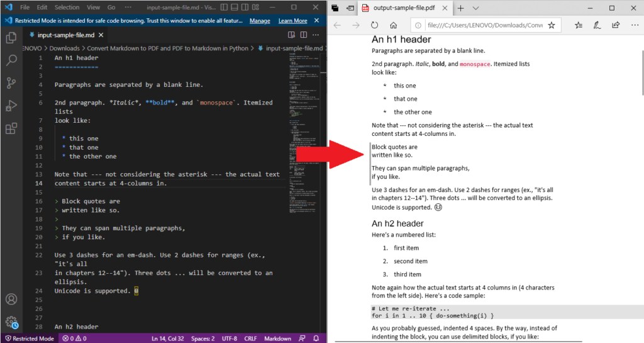Open the Search view in activity bar
Image resolution: width=644 pixels, height=343 pixels.
click(x=11, y=60)
